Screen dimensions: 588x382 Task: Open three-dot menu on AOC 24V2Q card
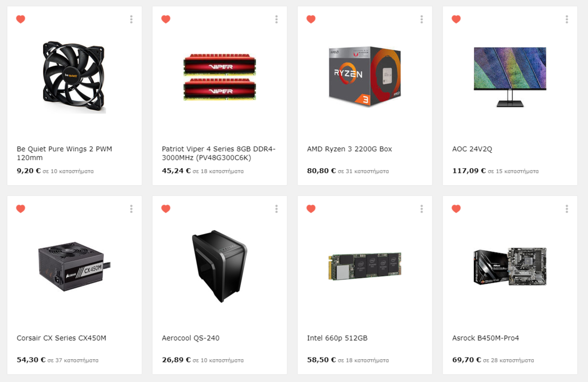click(x=567, y=20)
